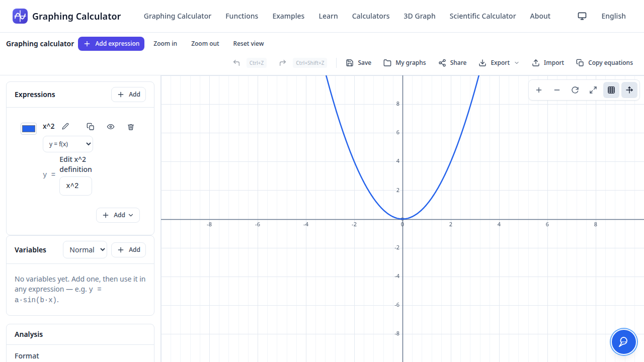Click the Zoom in text button

click(x=165, y=44)
